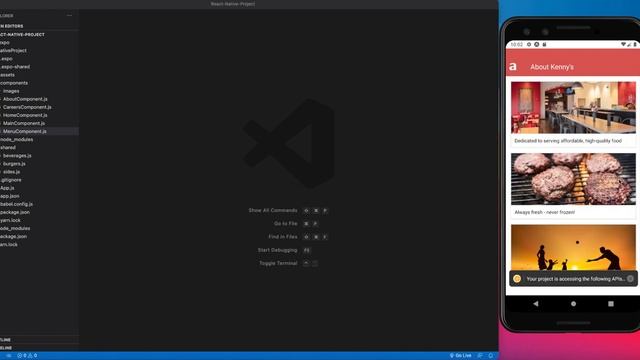Screen dimensions: 640x360
Task: Tap the back arrow on the phone
Action: point(536,304)
